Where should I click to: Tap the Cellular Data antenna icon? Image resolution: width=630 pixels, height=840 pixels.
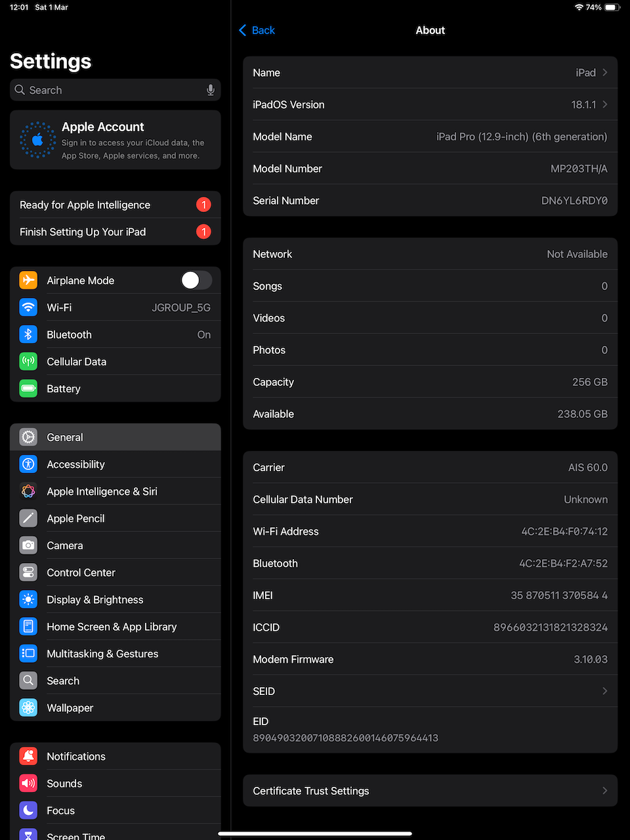(28, 362)
